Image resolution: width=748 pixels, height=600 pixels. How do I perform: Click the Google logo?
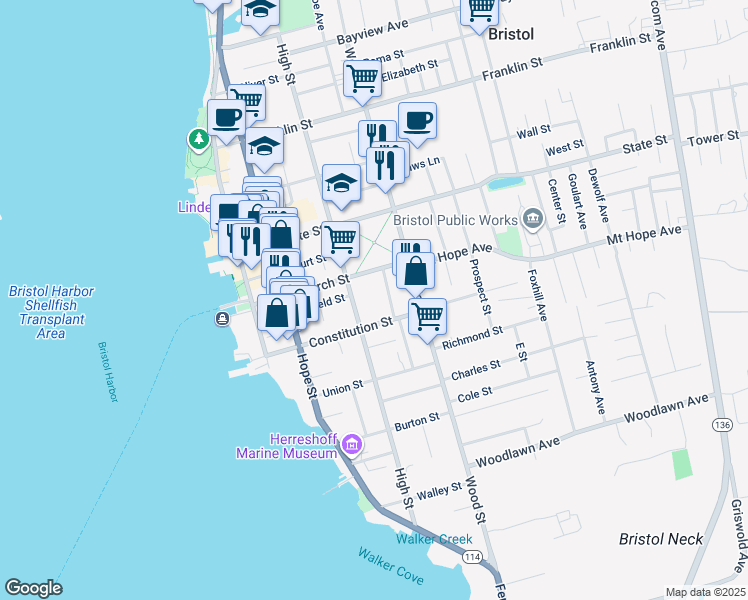[33, 588]
